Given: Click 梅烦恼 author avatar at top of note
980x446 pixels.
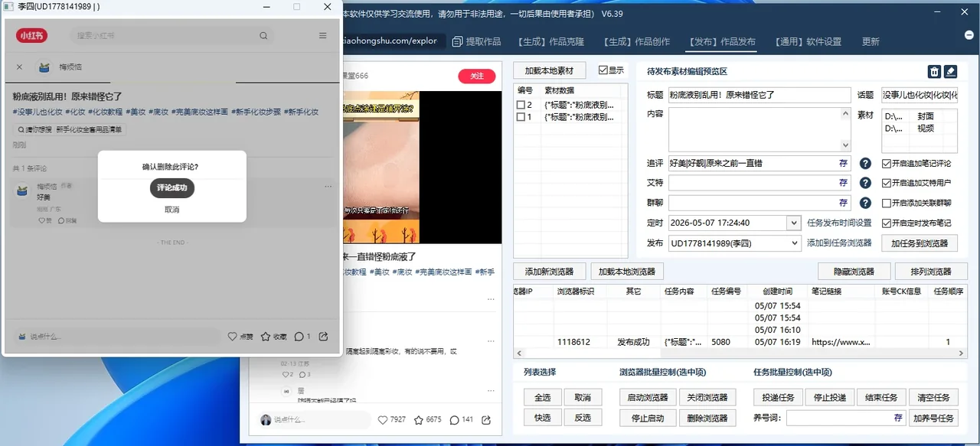Looking at the screenshot, I should coord(44,67).
